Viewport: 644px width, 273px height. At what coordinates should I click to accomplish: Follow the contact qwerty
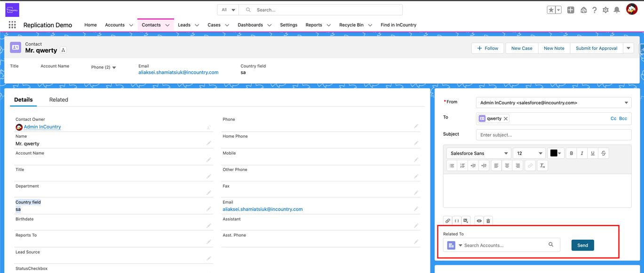click(x=487, y=48)
